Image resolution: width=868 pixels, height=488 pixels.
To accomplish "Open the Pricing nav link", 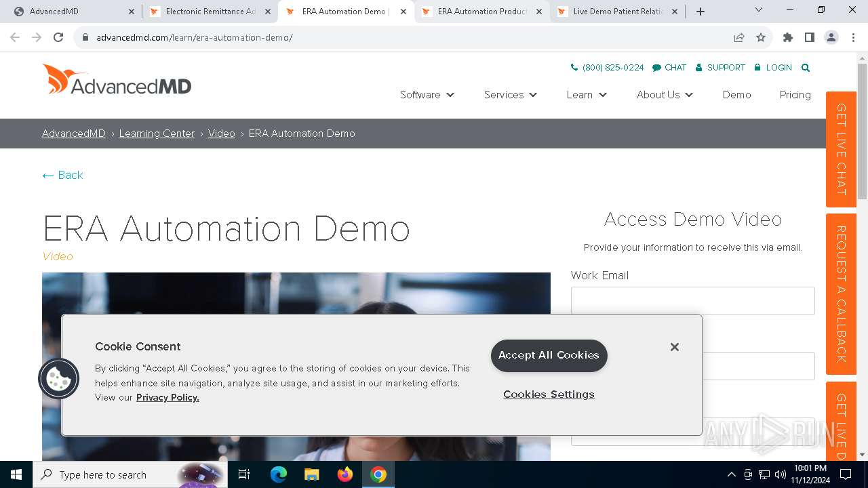I will (795, 95).
